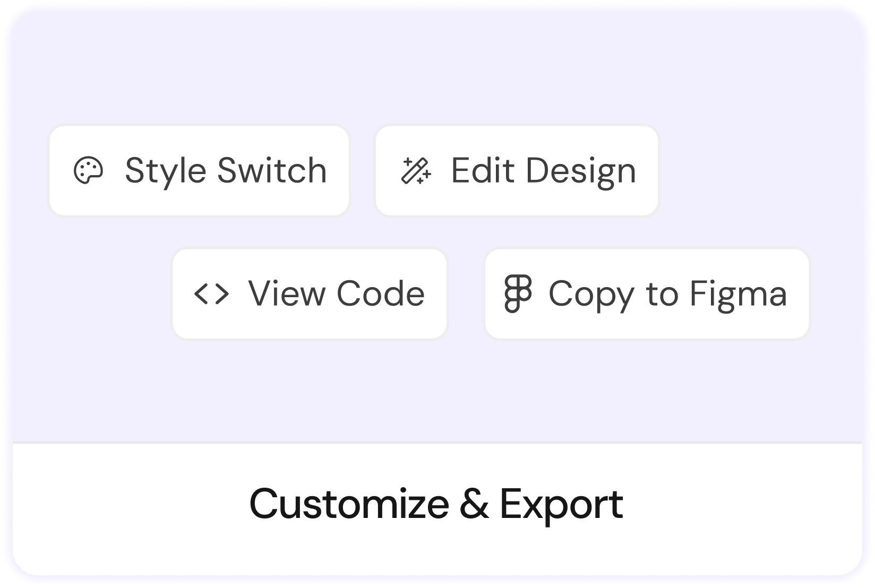This screenshot has width=875, height=588.
Task: Click the word "Edit" beside the wand icon
Action: click(483, 171)
